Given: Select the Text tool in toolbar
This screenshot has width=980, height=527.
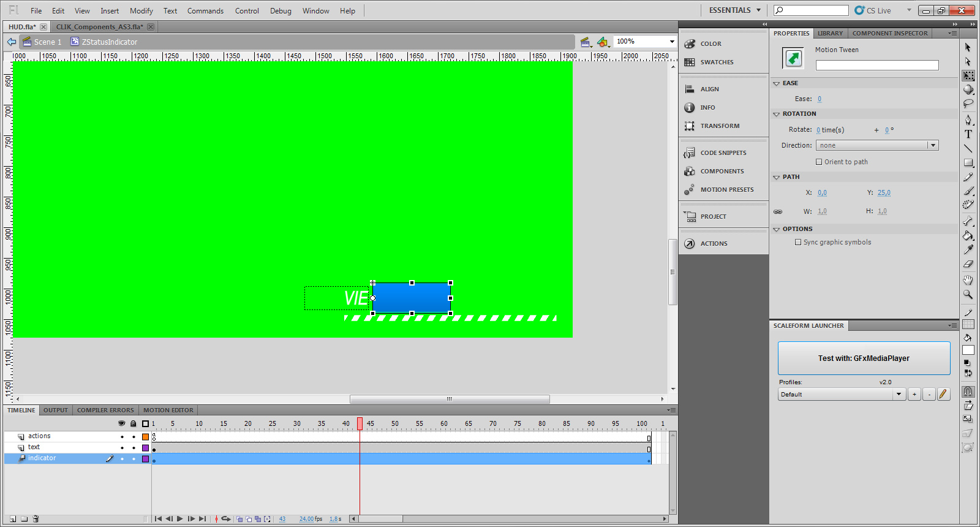Looking at the screenshot, I should pos(968,134).
